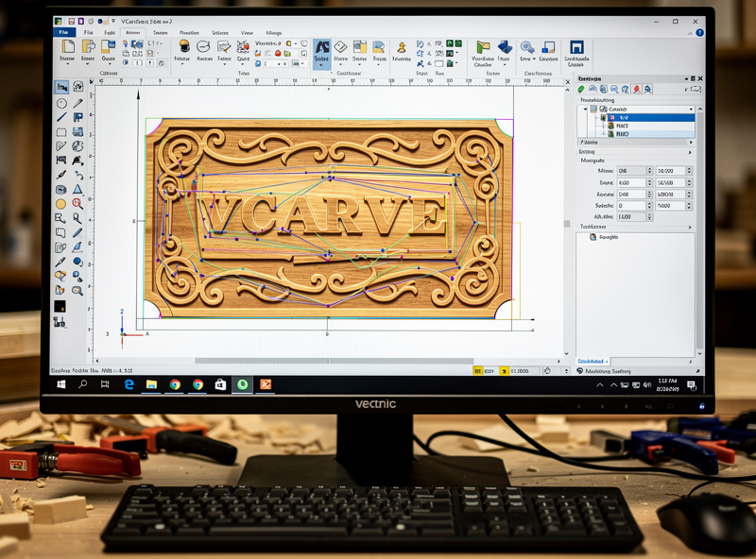Image resolution: width=756 pixels, height=559 pixels.
Task: Close the side panel with its X button
Action: coord(700,78)
